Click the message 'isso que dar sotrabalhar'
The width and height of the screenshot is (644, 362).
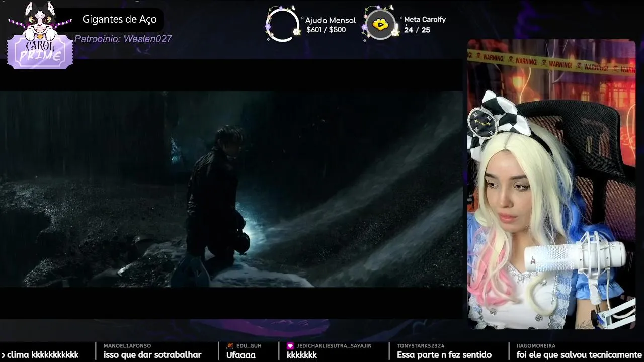coord(152,355)
